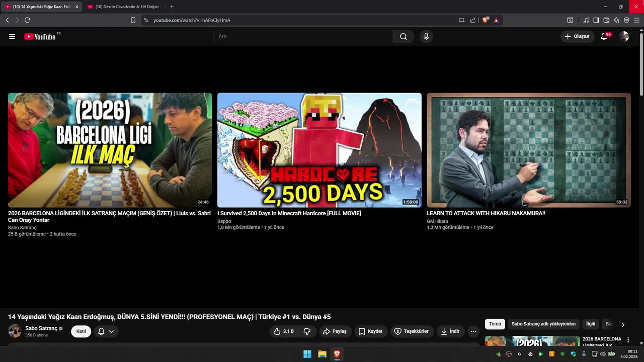Like the video with 3,1 B likes
The height and width of the screenshot is (362, 644).
tap(283, 331)
